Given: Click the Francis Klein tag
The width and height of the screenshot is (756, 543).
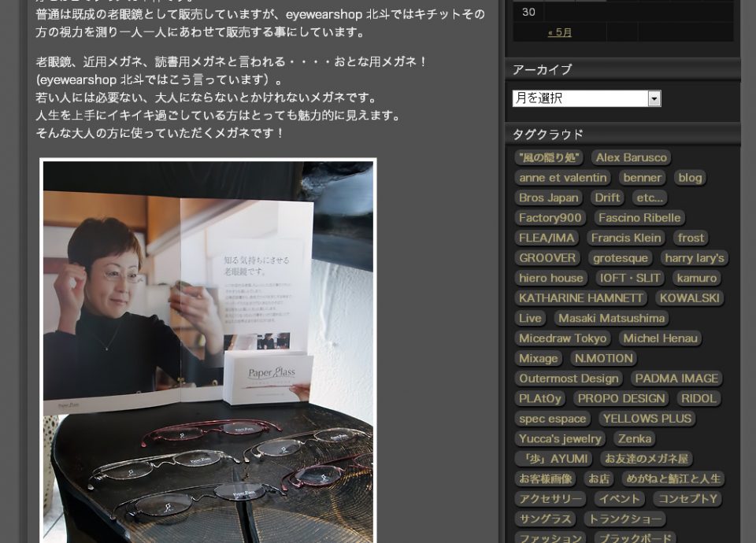Looking at the screenshot, I should [x=626, y=238].
